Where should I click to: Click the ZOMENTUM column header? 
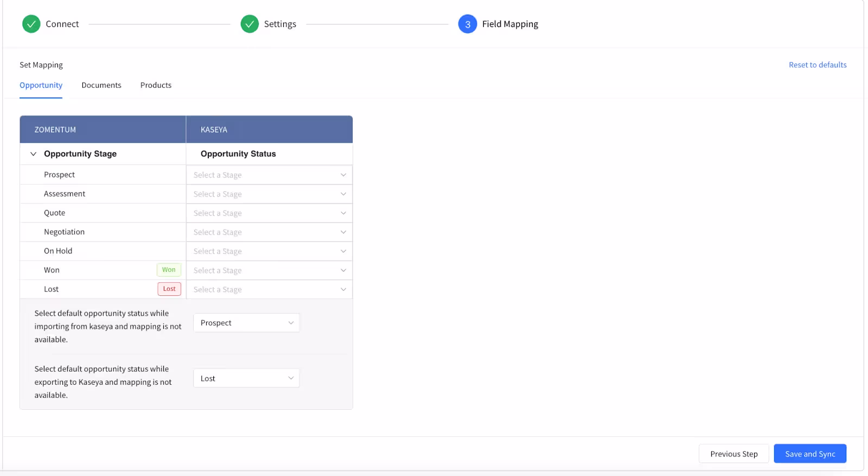click(x=103, y=129)
